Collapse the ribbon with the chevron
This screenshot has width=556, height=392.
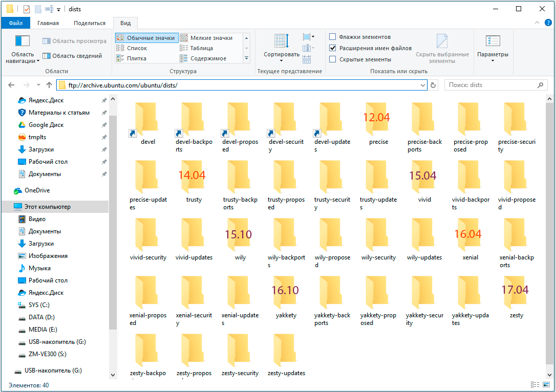click(537, 23)
